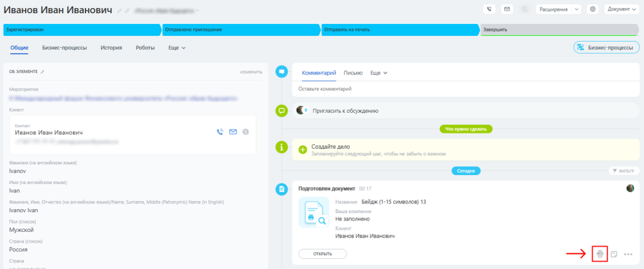Expand the Еще menu in timeline editor
This screenshot has height=269, width=644.
[x=379, y=73]
